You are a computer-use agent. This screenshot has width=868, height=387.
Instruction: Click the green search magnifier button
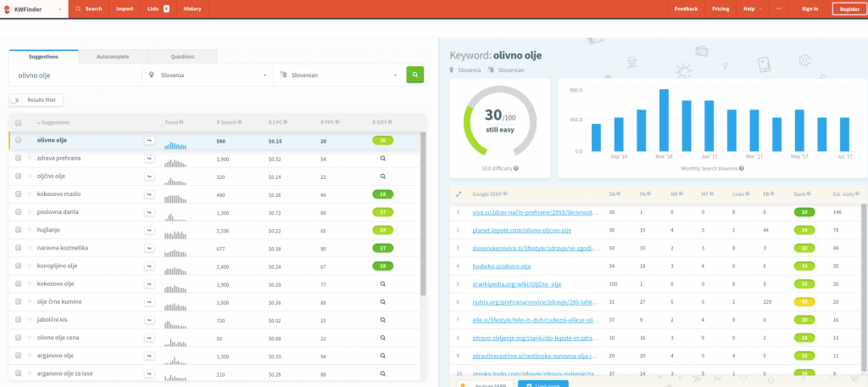click(x=415, y=75)
